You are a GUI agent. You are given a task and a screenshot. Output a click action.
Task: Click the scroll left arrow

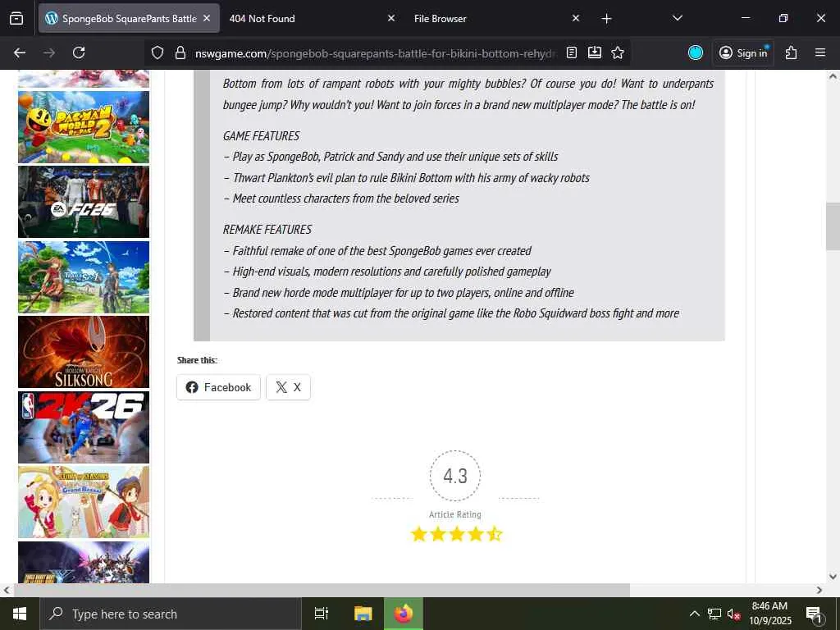point(7,590)
